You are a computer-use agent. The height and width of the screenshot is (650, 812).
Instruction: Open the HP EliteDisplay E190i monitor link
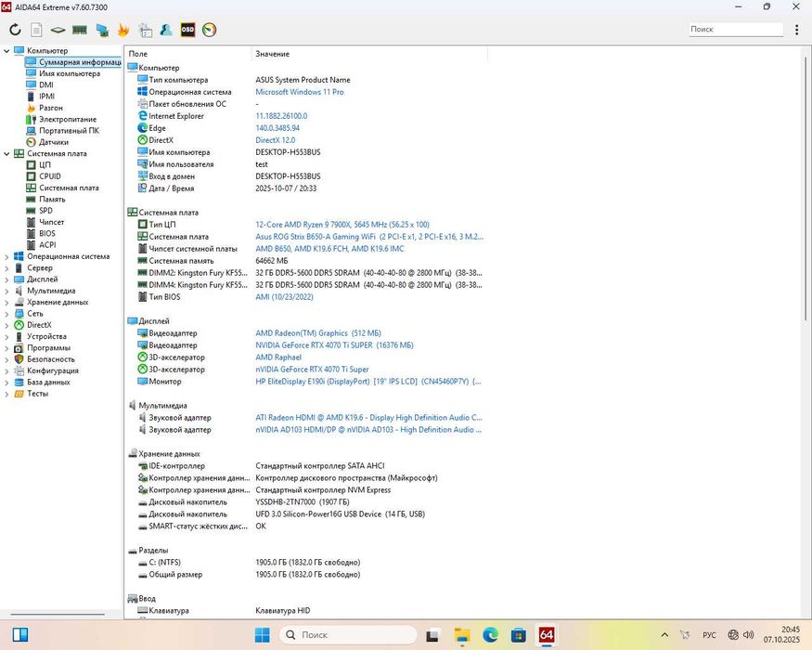click(x=368, y=382)
